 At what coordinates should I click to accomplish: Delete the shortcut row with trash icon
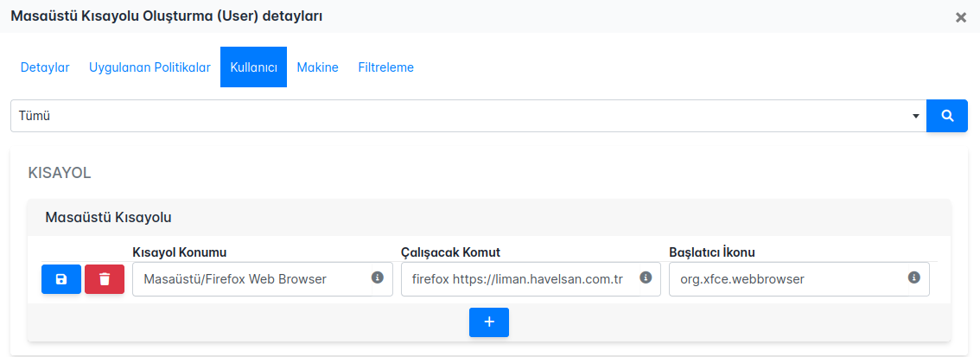pyautogui.click(x=105, y=279)
